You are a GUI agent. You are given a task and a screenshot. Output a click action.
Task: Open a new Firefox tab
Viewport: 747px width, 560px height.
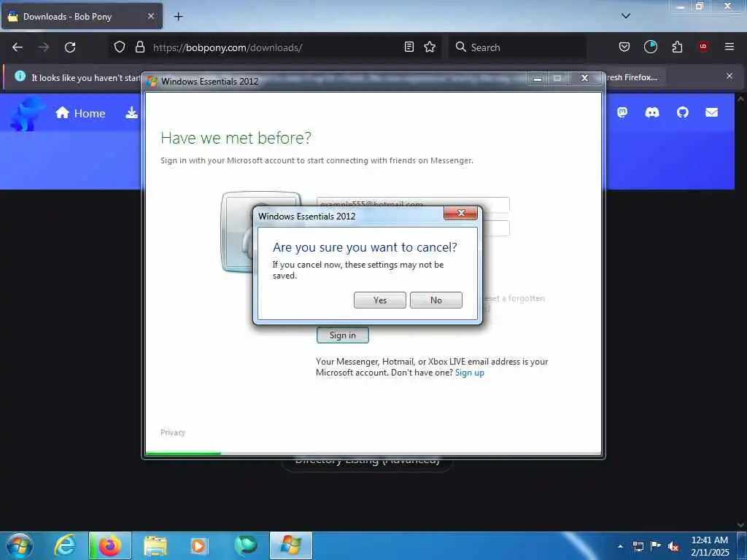(178, 17)
